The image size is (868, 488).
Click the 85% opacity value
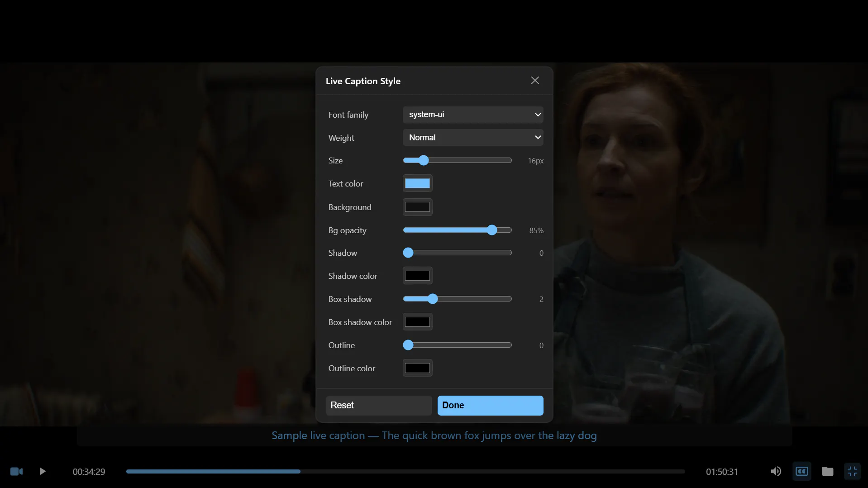coord(536,230)
